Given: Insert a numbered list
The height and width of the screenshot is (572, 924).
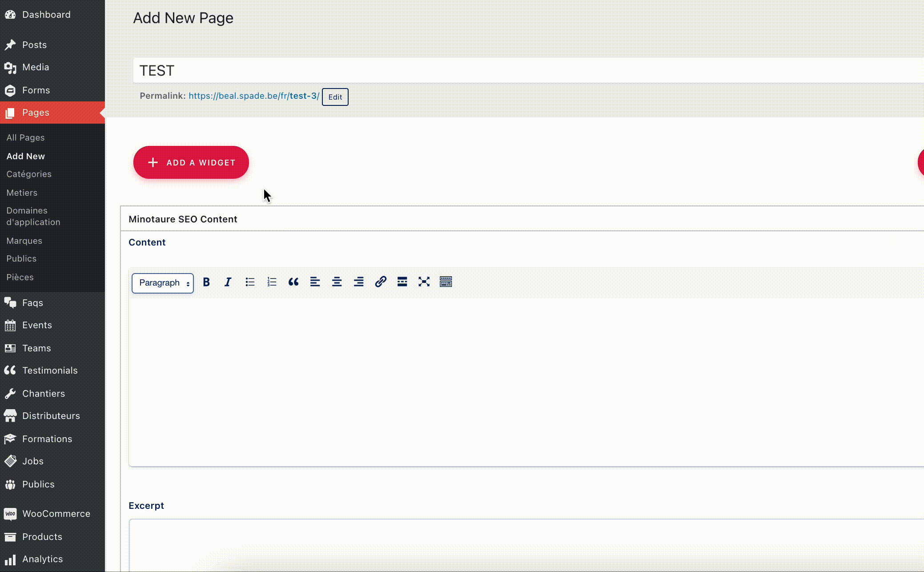Looking at the screenshot, I should [272, 282].
